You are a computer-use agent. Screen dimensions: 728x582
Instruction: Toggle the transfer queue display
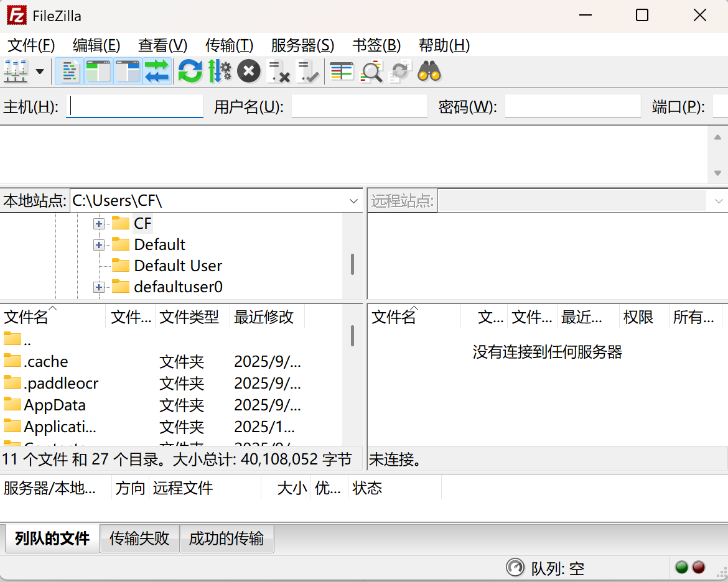(x=157, y=71)
